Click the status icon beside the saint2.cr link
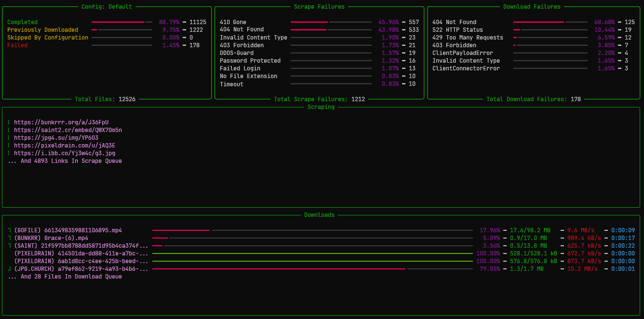The width and height of the screenshot is (644, 319). point(8,130)
